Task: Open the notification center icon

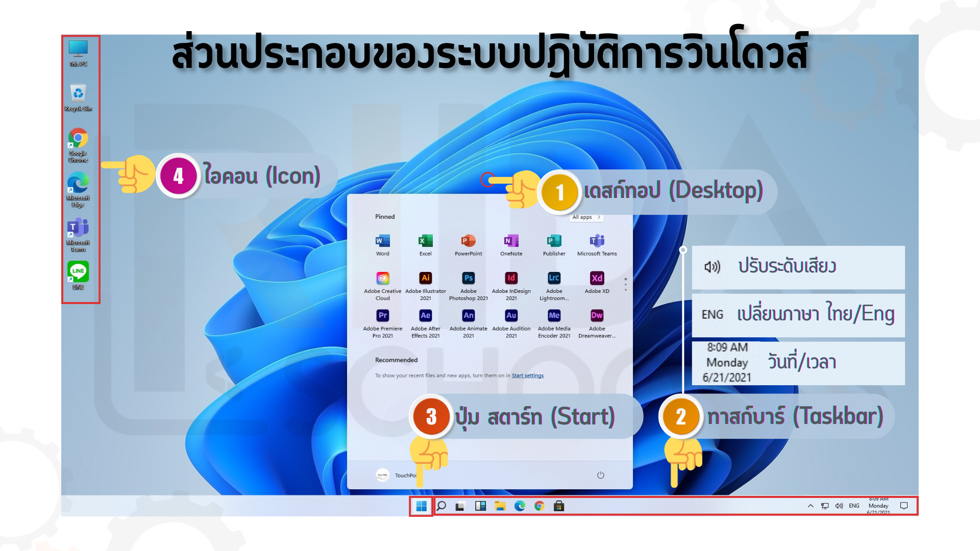Action: pos(904,506)
